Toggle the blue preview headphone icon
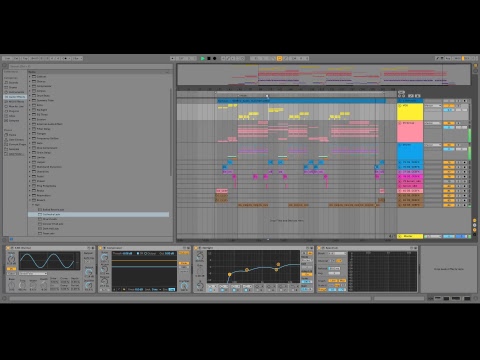The height and width of the screenshot is (360, 480). [x=11, y=239]
